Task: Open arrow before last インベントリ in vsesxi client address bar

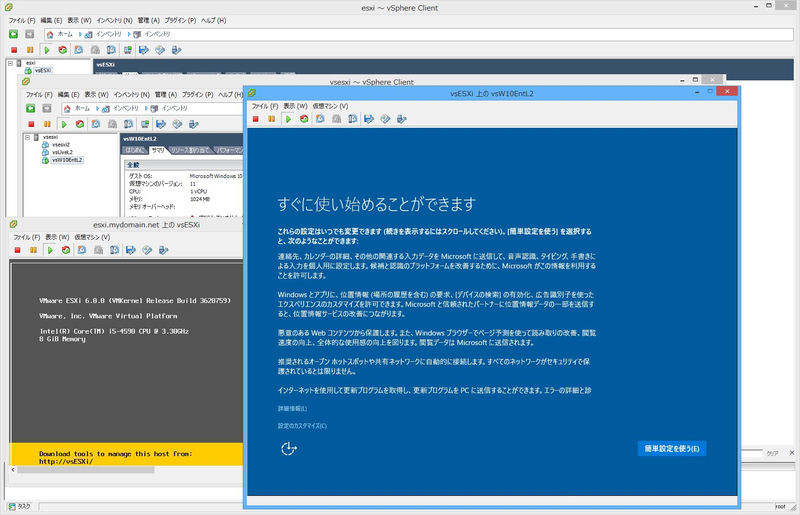Action: pyautogui.click(x=146, y=108)
